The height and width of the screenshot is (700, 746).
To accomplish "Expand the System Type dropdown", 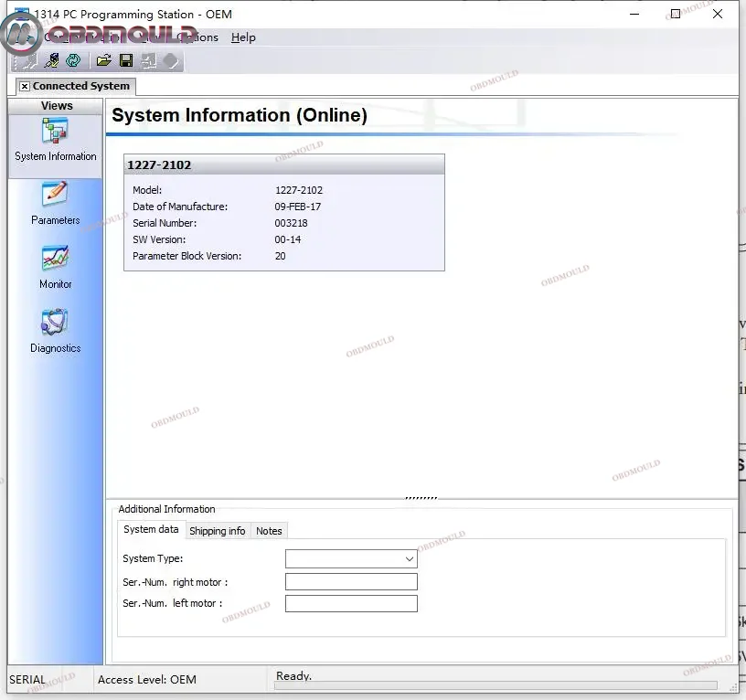I will pyautogui.click(x=410, y=559).
